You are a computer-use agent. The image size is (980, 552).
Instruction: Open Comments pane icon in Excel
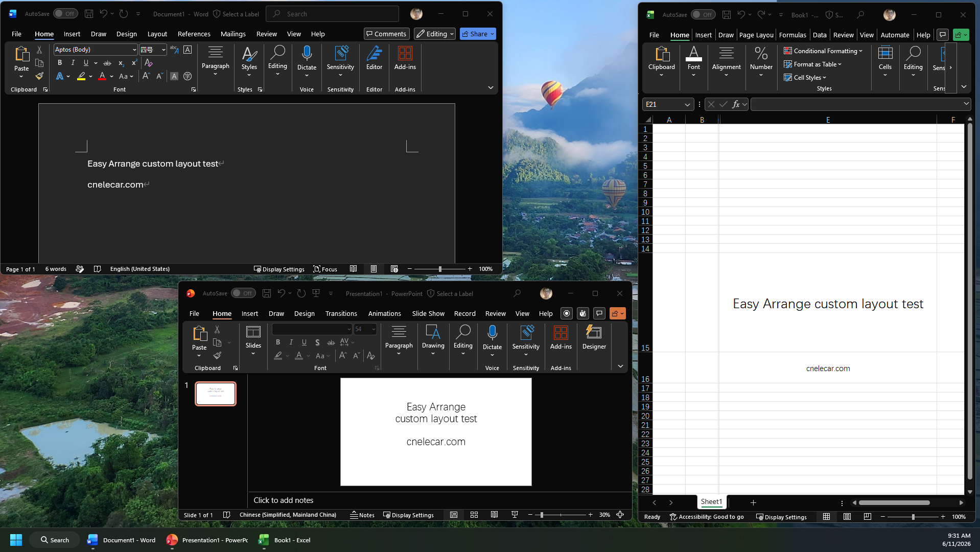[x=943, y=35]
